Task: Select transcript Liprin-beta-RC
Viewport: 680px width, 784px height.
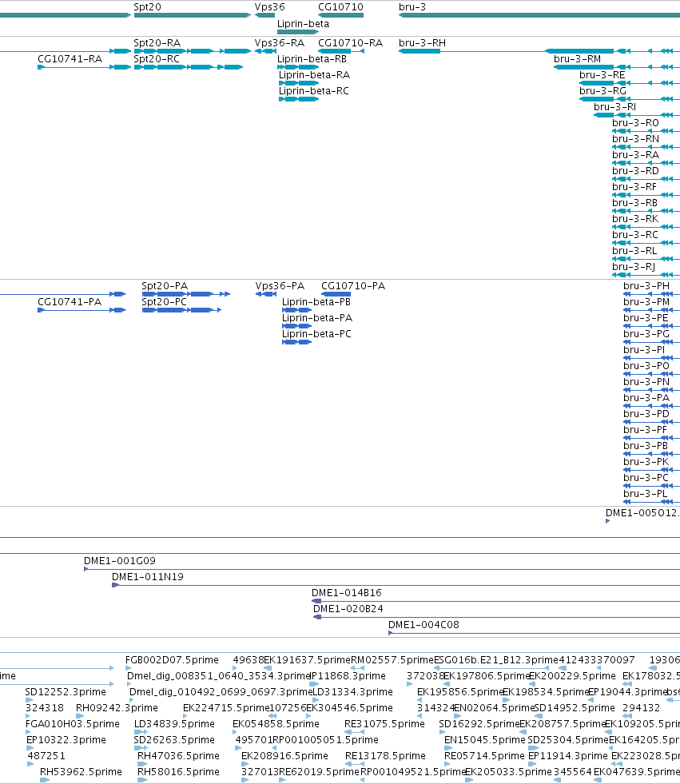Action: click(x=299, y=99)
